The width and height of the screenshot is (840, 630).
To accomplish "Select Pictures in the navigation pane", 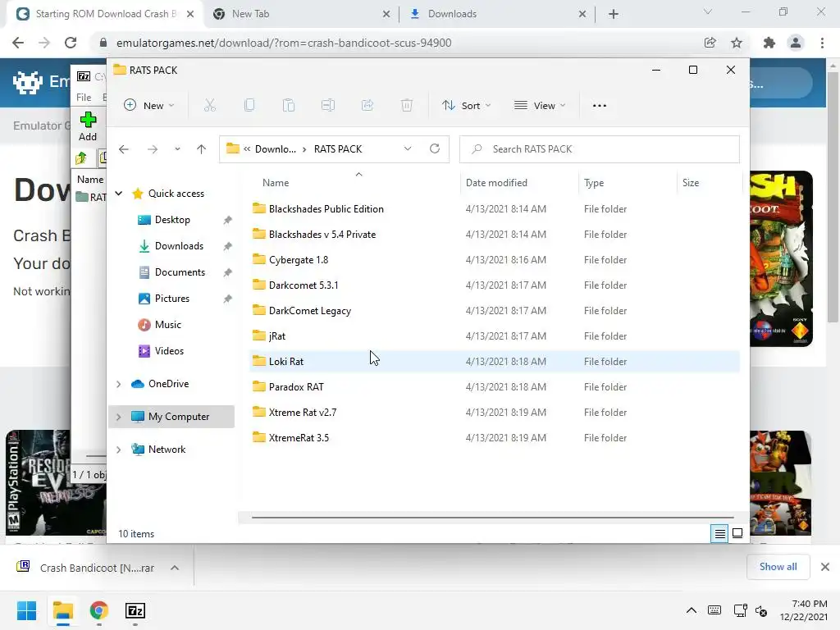I will pyautogui.click(x=172, y=299).
